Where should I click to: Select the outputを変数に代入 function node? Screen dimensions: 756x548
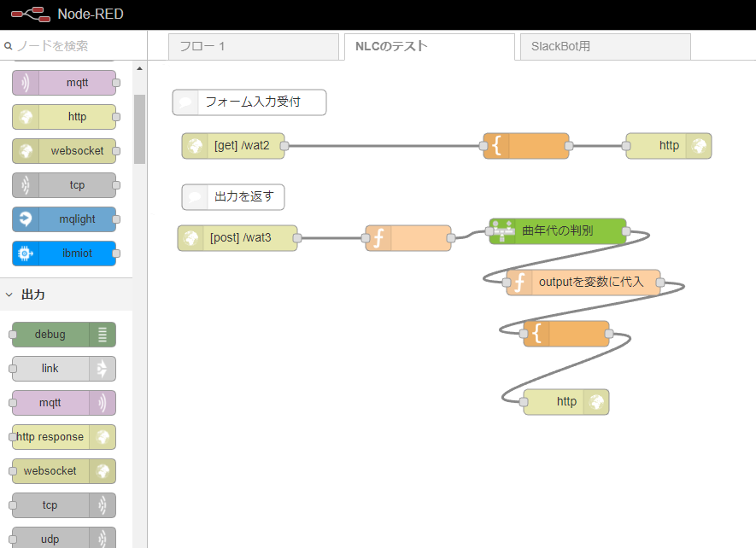tap(583, 283)
